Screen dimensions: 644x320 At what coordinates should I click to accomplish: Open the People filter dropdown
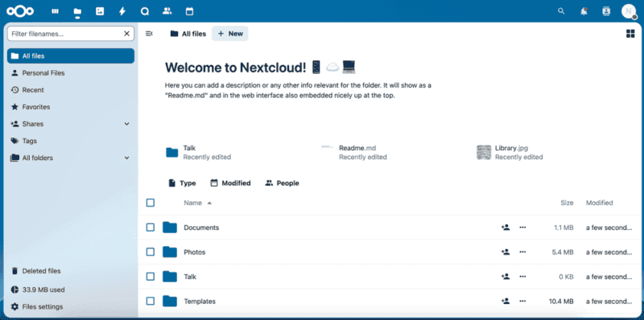tap(283, 183)
